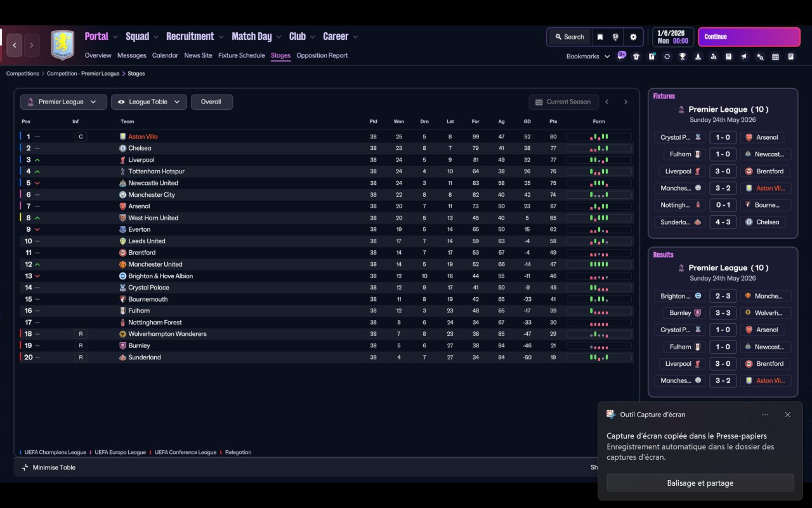Click the Current Season button
Screen dimensions: 812x508
coord(563,102)
